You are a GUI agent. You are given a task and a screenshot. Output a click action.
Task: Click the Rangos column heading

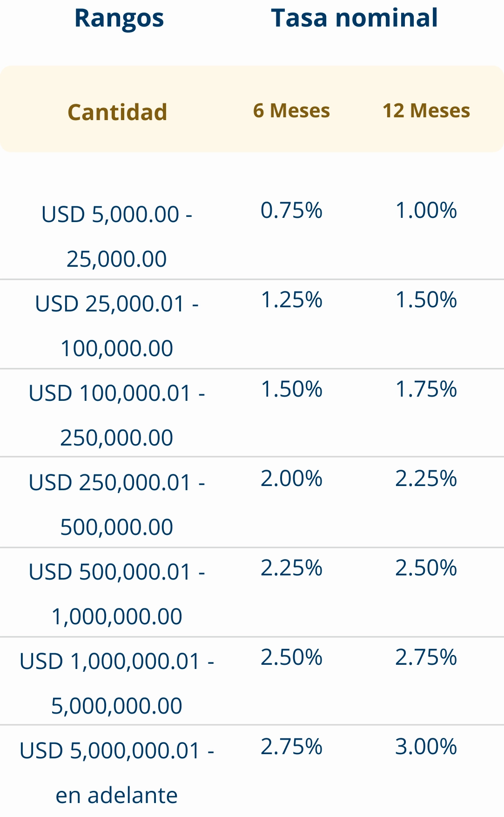(119, 19)
